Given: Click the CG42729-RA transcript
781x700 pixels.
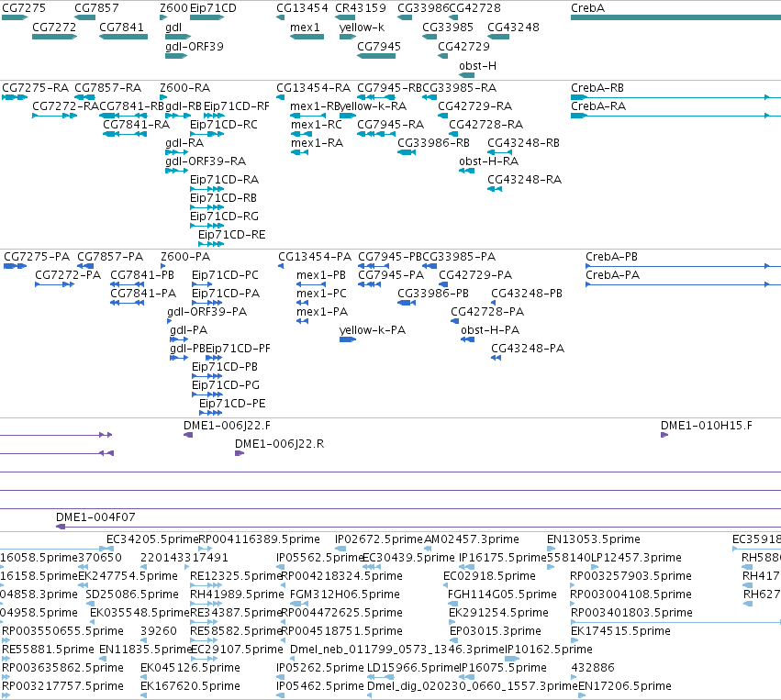Looking at the screenshot, I should 442,116.
